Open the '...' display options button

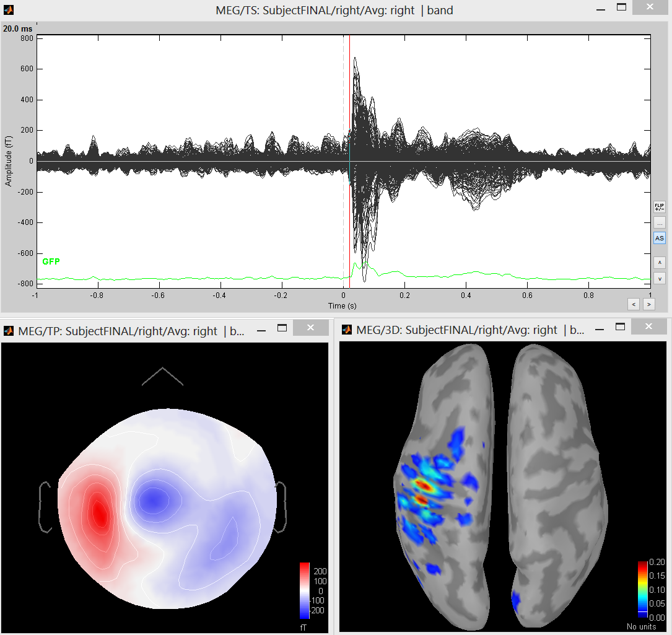[660, 222]
